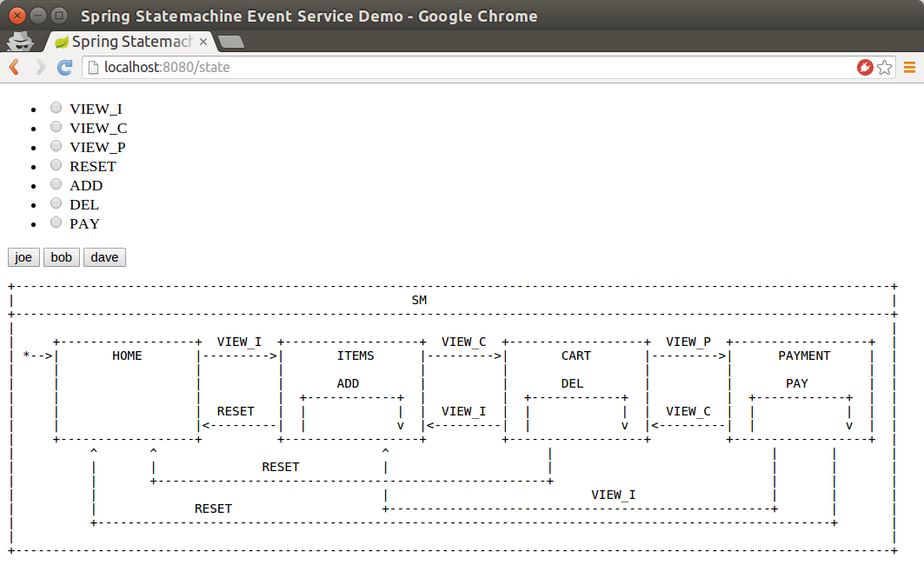The width and height of the screenshot is (924, 578).
Task: Minimize the Chrome window
Action: 37,16
